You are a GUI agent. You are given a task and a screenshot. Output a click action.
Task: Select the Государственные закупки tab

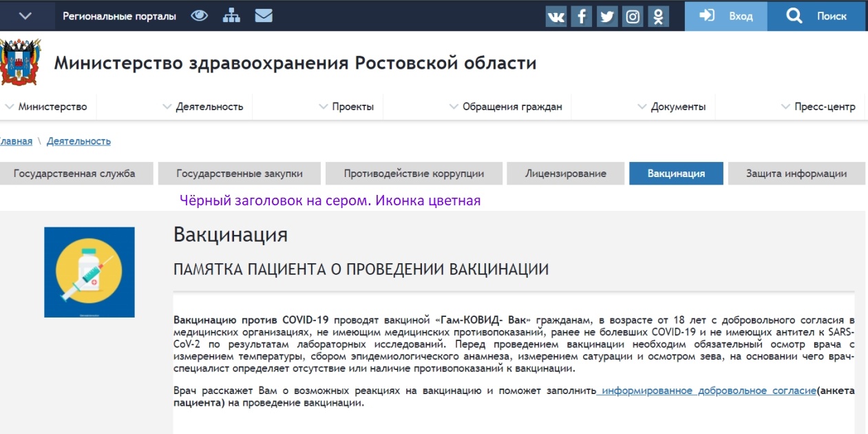239,174
